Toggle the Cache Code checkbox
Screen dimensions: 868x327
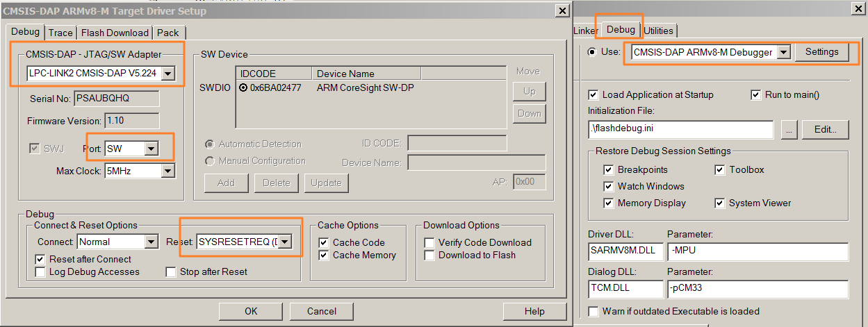point(324,242)
